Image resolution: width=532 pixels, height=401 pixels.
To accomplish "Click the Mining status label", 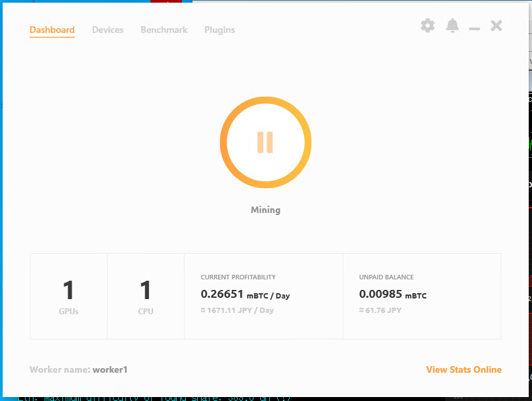I will point(265,210).
